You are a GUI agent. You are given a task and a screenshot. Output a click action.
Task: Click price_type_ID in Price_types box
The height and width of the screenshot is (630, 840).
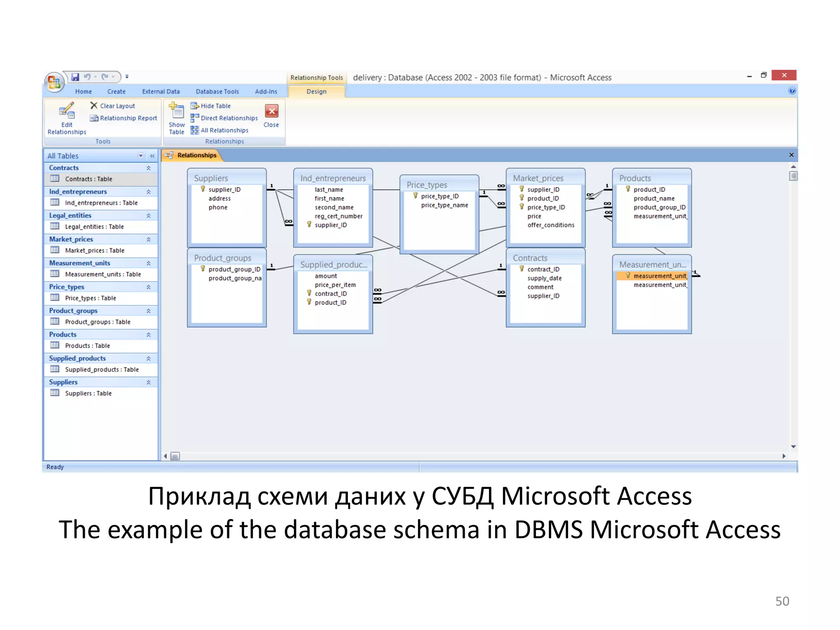(x=440, y=196)
